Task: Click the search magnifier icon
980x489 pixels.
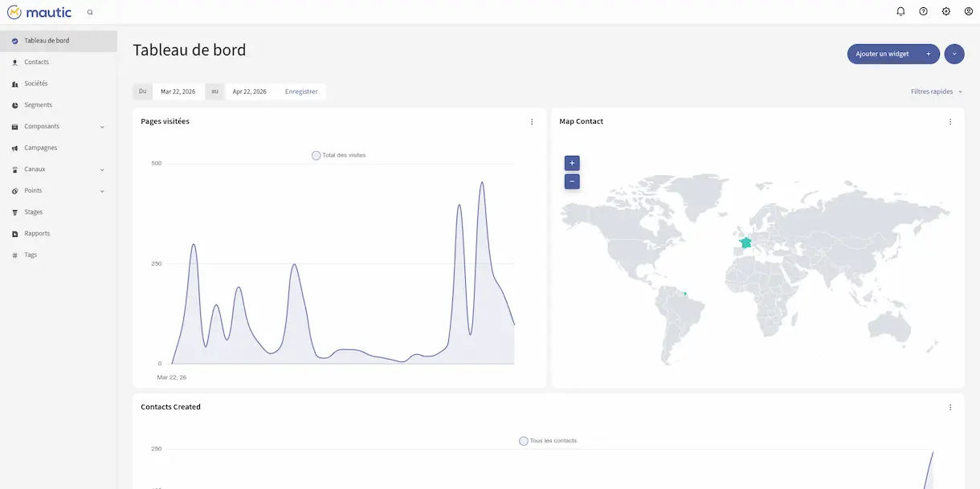Action: [90, 13]
